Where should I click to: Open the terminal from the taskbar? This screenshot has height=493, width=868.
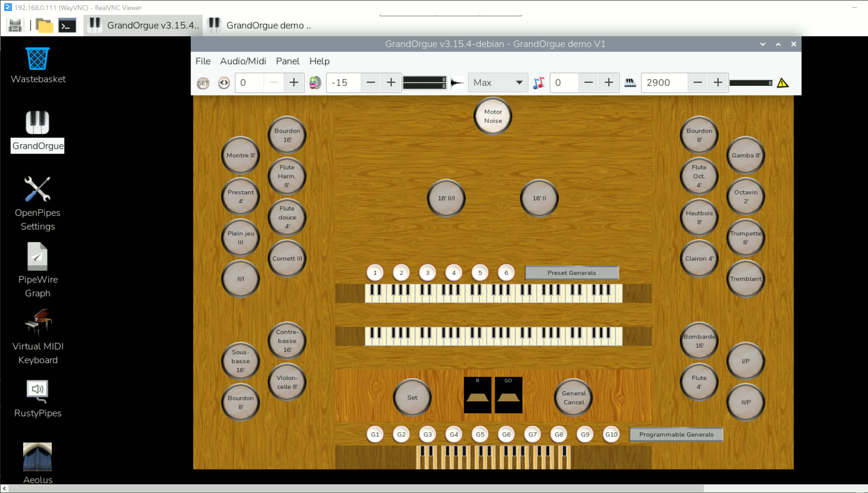(x=67, y=26)
